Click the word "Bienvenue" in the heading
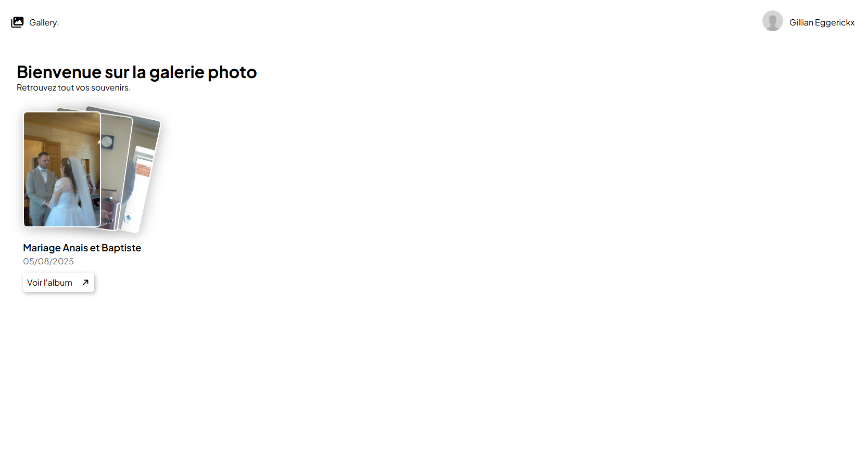The image size is (868, 473). pos(59,72)
